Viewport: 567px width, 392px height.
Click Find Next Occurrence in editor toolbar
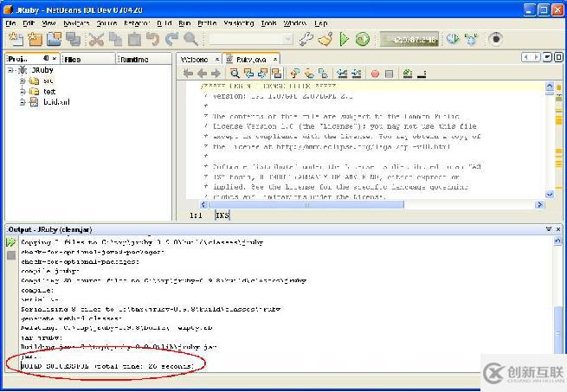262,74
